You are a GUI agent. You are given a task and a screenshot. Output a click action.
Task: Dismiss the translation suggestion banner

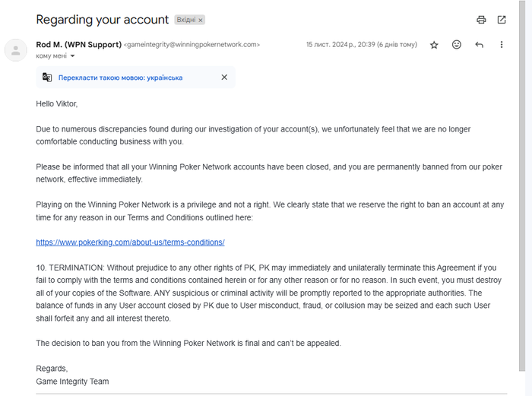(x=224, y=78)
